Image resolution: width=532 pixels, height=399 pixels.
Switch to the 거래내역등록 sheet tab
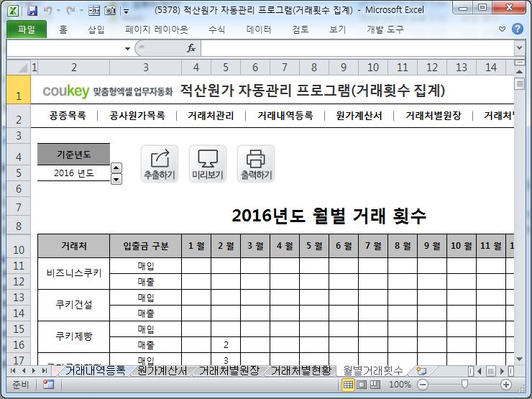click(95, 370)
